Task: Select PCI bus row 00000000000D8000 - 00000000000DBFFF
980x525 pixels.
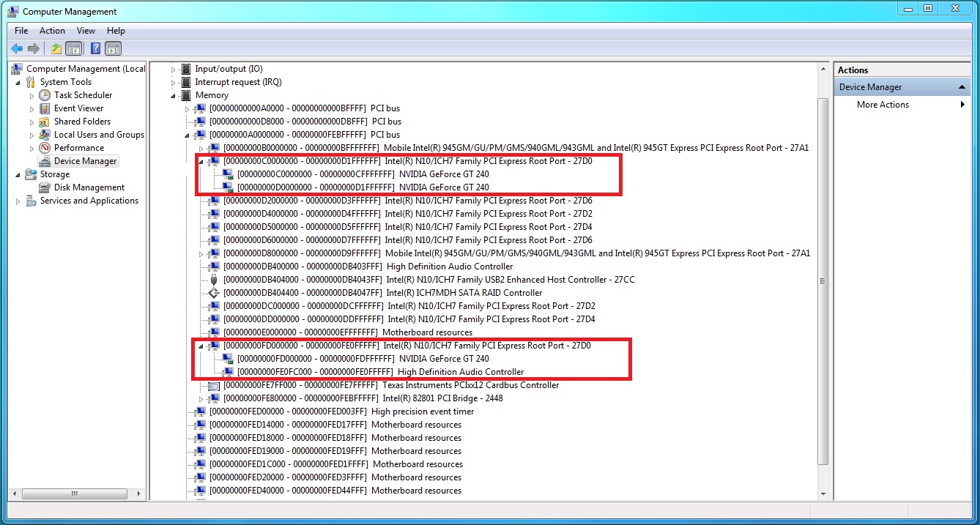Action: [x=305, y=122]
